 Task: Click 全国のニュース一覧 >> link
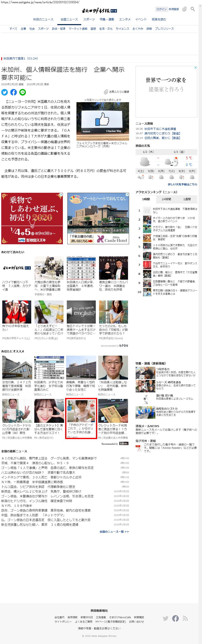click(x=114, y=532)
